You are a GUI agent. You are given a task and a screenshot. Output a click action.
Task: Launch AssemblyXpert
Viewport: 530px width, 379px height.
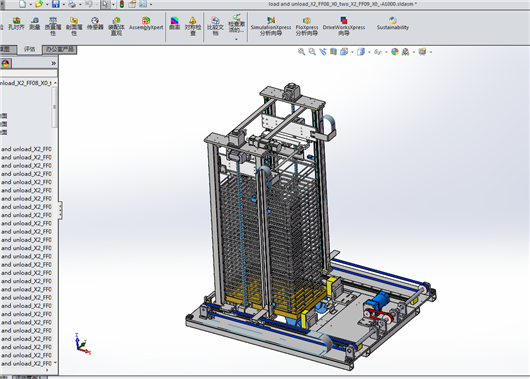point(146,24)
